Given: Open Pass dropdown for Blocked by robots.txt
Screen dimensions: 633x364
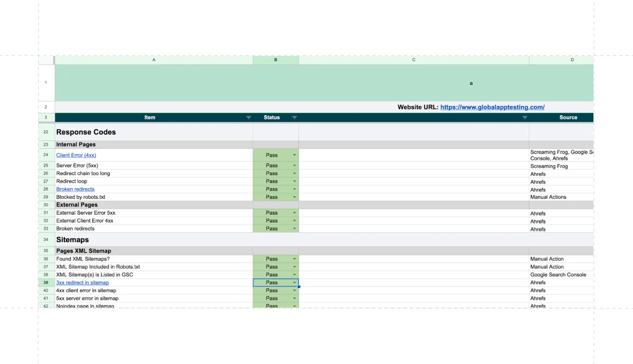Looking at the screenshot, I should [x=294, y=197].
